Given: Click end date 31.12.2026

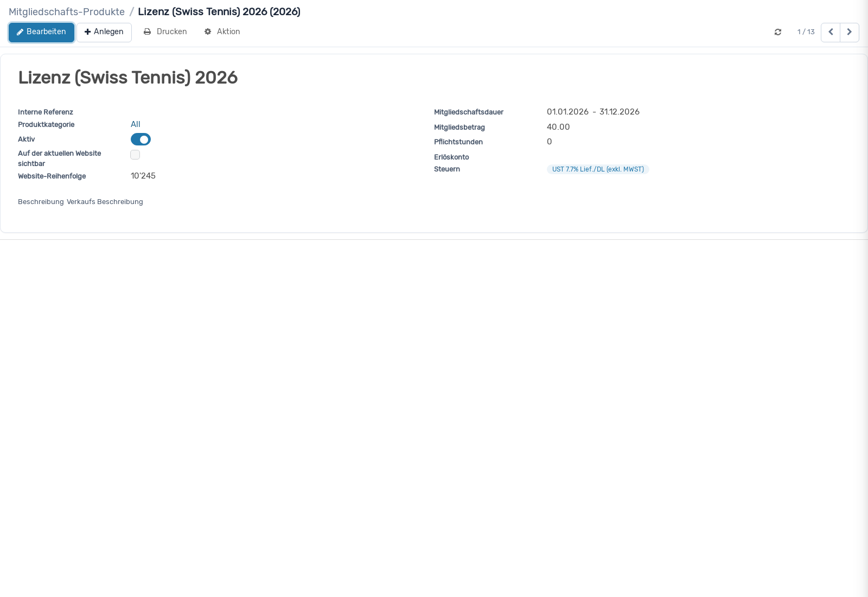Looking at the screenshot, I should (620, 112).
